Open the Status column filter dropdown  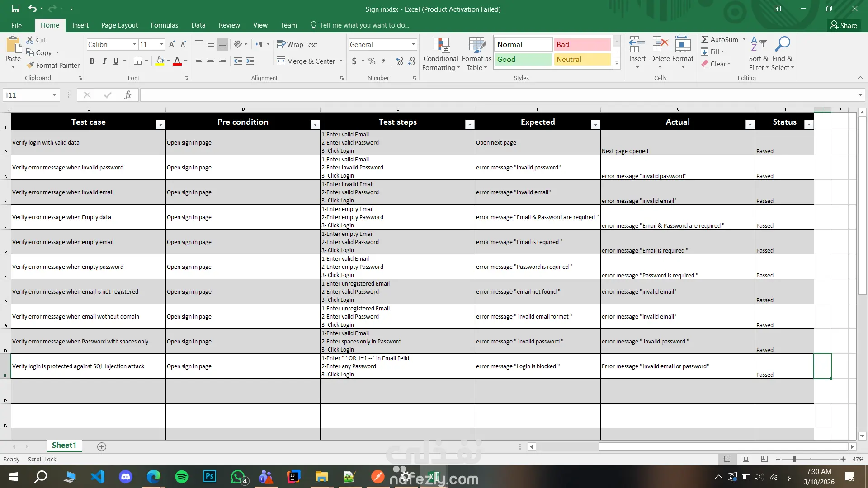(x=809, y=125)
